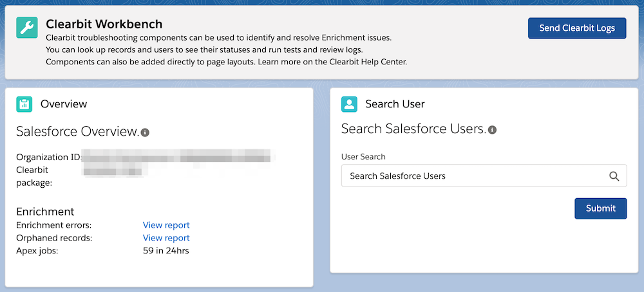Image resolution: width=644 pixels, height=292 pixels.
Task: Click the Apex jobs label
Action: (x=37, y=251)
